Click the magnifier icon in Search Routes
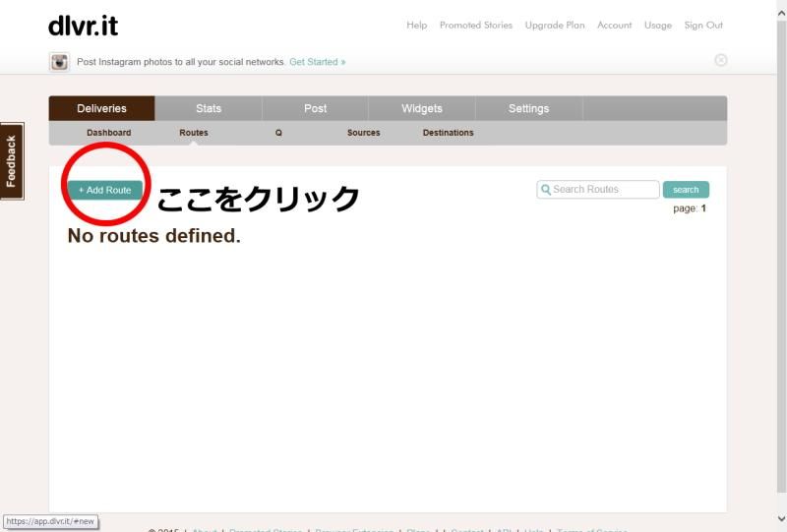The height and width of the screenshot is (532, 787). [546, 190]
